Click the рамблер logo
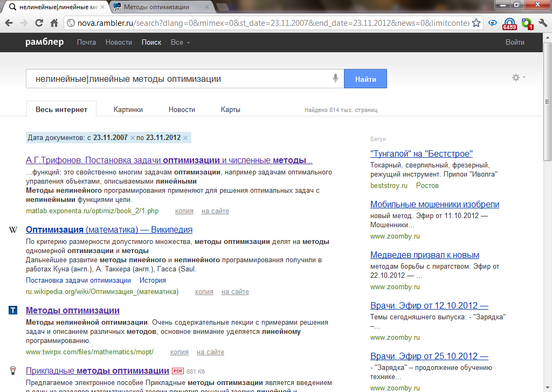Image resolution: width=552 pixels, height=392 pixels. 44,42
